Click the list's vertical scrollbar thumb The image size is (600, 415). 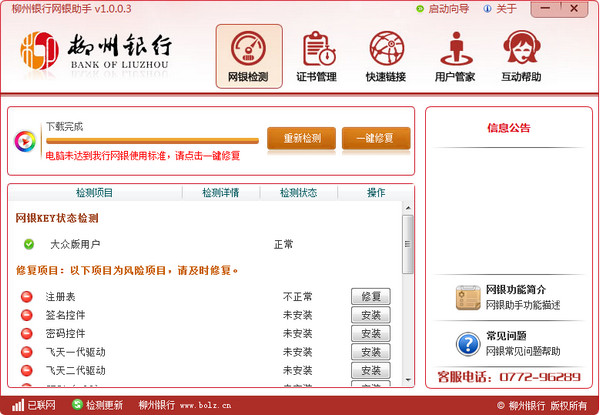(x=408, y=244)
